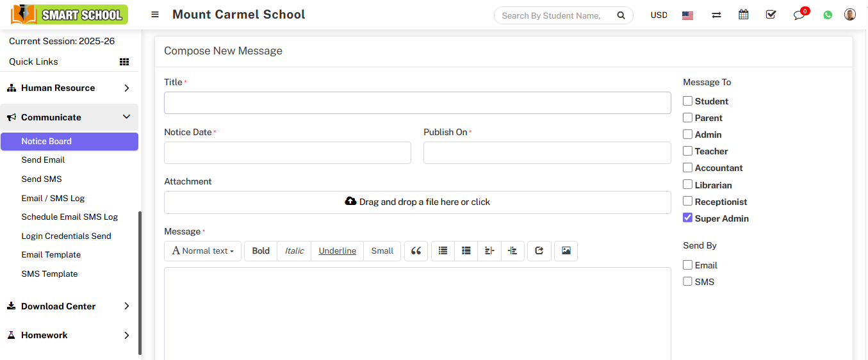
Task: Open Send Email in the sidebar
Action: [43, 160]
